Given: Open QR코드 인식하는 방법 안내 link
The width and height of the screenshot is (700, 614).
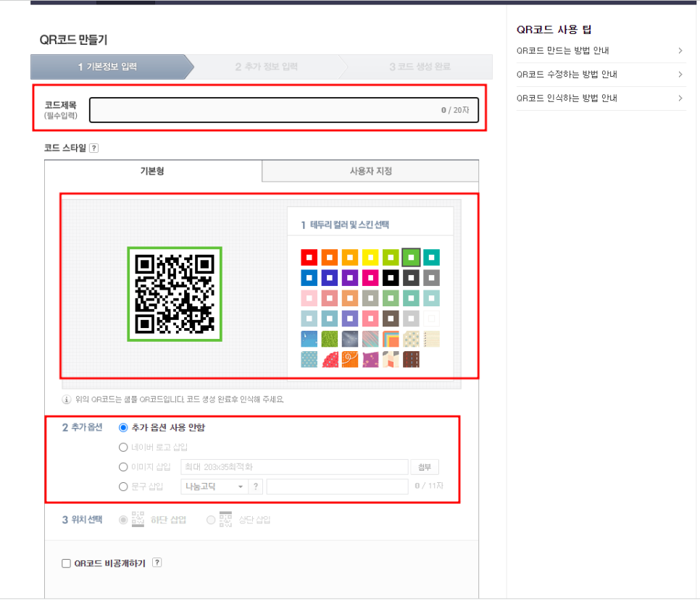Looking at the screenshot, I should (567, 98).
